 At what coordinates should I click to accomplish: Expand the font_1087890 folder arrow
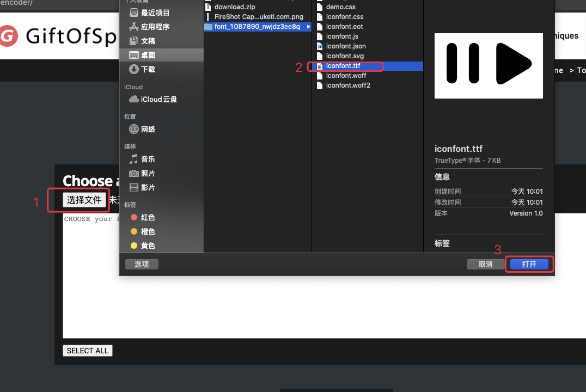pyautogui.click(x=309, y=27)
